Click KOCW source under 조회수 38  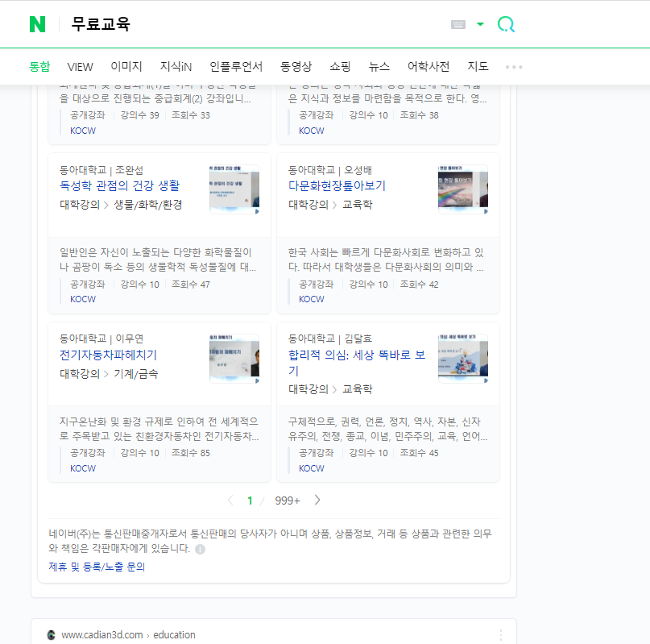(312, 131)
